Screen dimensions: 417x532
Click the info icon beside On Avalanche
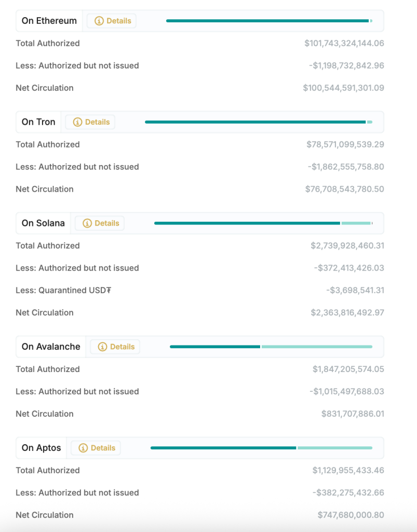tap(102, 347)
